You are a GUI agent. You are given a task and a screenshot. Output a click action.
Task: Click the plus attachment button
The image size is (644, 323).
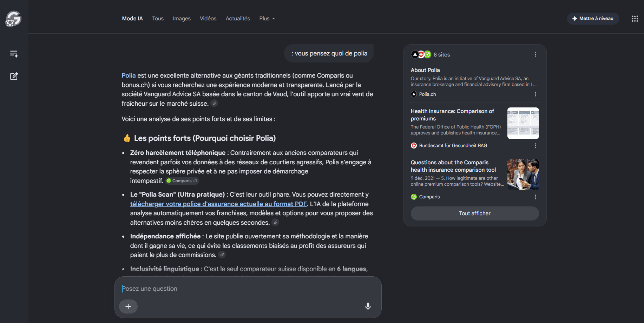coord(128,306)
